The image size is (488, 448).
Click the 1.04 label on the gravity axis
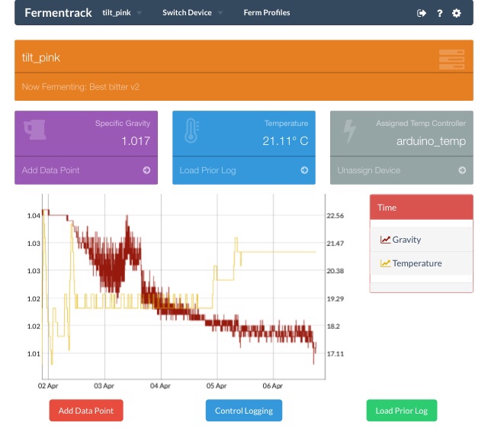click(34, 215)
